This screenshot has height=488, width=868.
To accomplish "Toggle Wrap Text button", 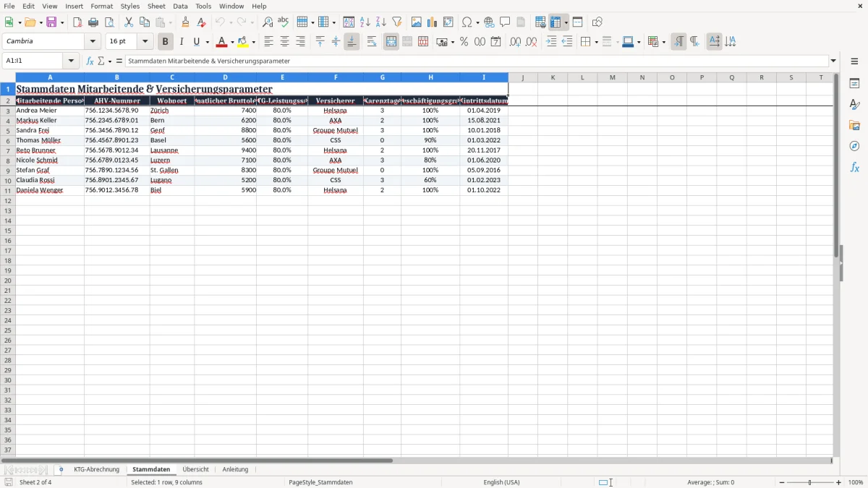I will click(372, 42).
